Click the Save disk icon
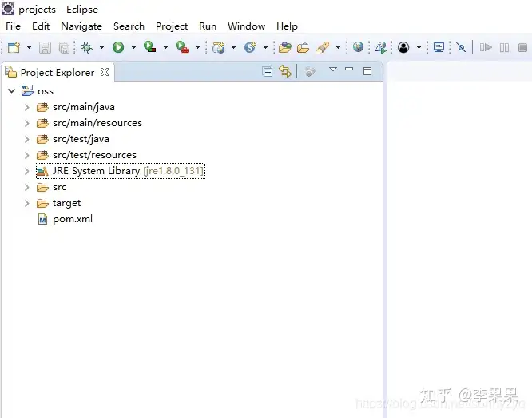Image resolution: width=532 pixels, height=418 pixels. (45, 47)
